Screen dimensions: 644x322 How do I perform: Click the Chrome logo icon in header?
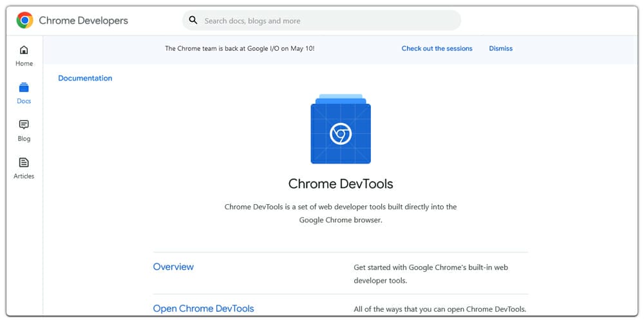click(x=24, y=20)
